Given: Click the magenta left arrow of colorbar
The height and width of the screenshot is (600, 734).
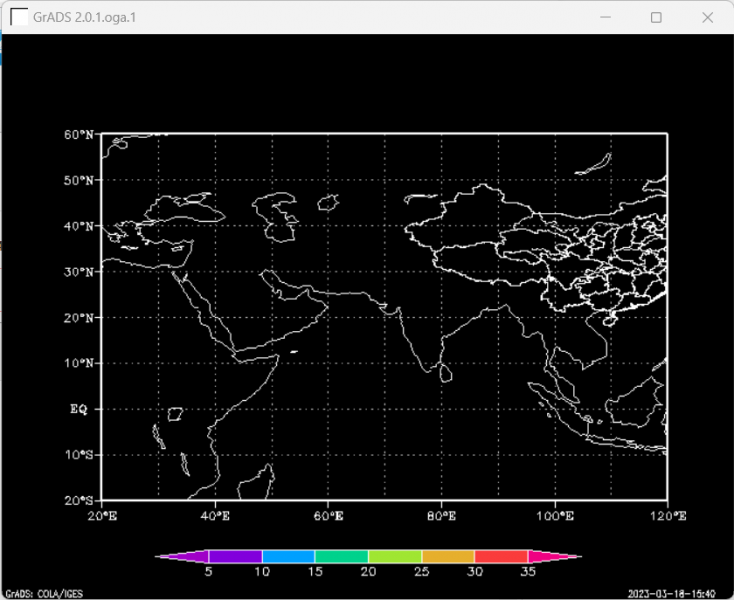Looking at the screenshot, I should (182, 556).
